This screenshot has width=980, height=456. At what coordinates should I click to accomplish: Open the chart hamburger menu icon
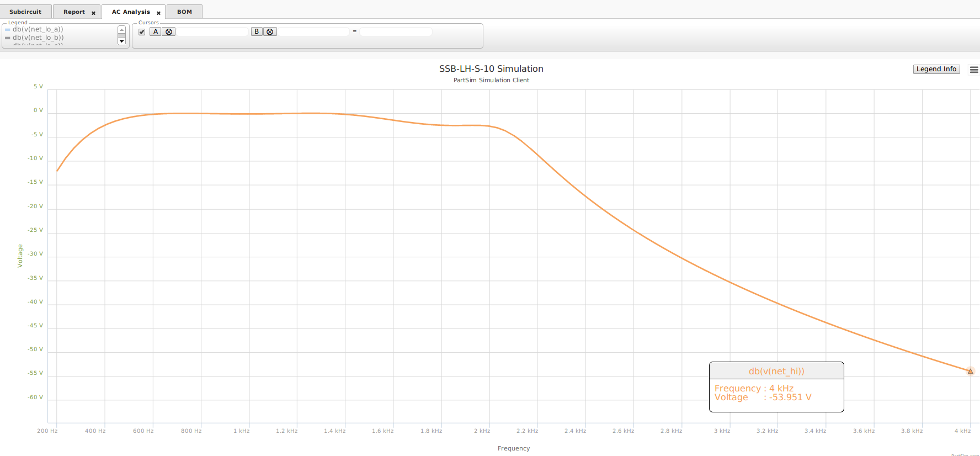point(974,70)
